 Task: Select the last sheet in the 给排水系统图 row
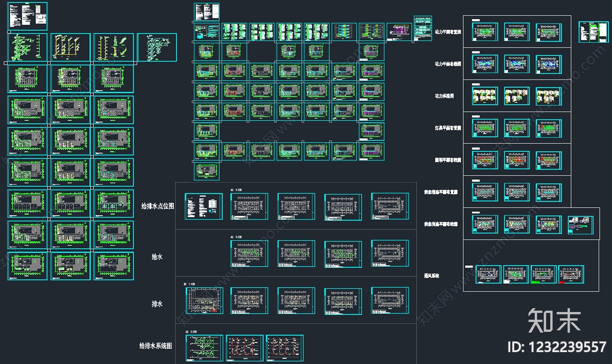(285, 348)
